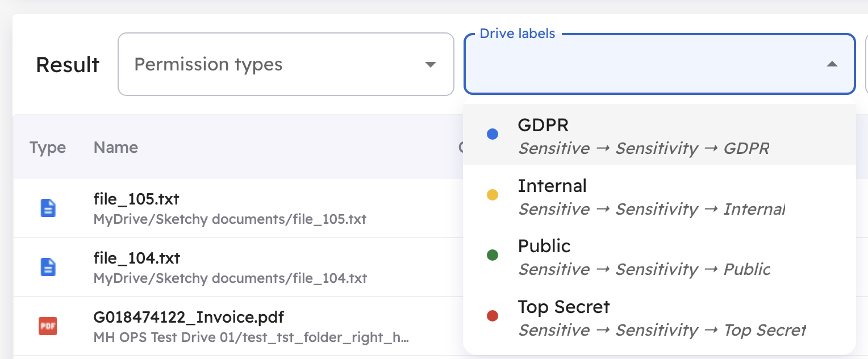The image size is (868, 359).
Task: Sort by the Name column header
Action: click(x=116, y=148)
